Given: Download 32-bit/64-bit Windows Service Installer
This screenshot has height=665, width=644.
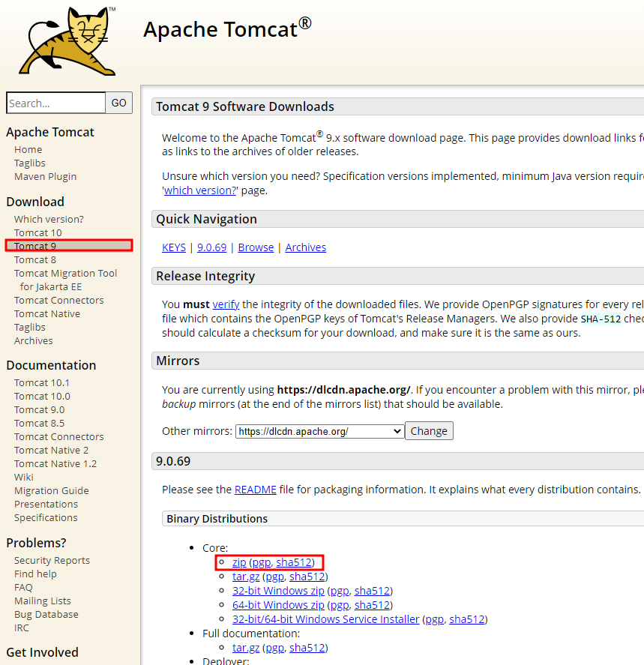Looking at the screenshot, I should point(325,619).
